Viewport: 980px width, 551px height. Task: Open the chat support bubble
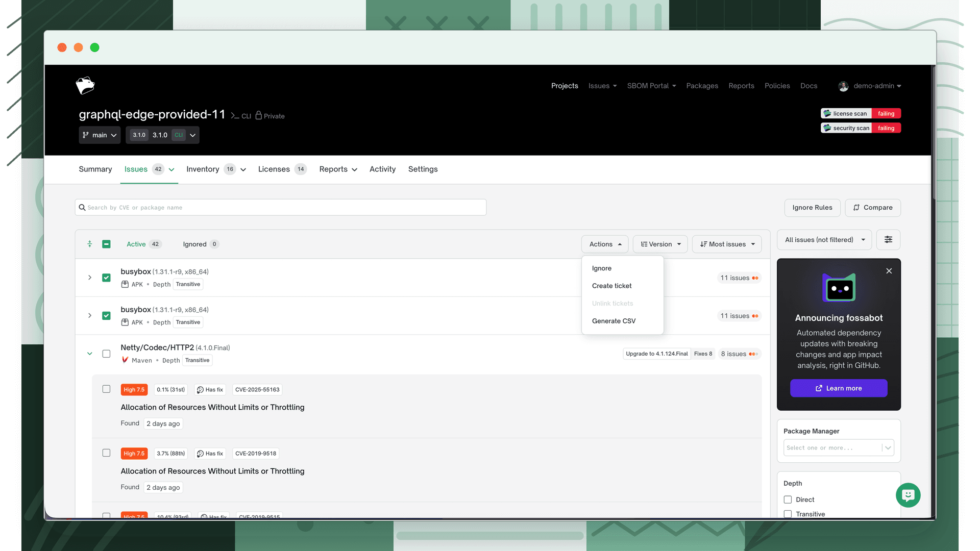point(908,495)
